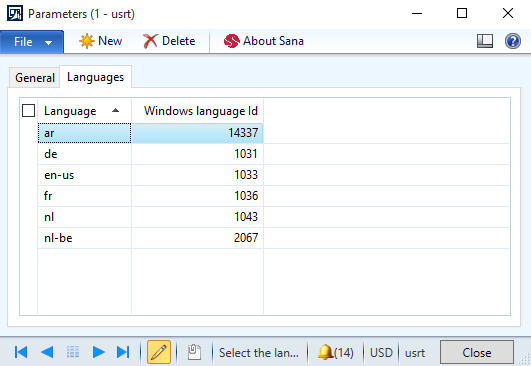
Task: Click the 14337 language Id cell
Action: 197,133
